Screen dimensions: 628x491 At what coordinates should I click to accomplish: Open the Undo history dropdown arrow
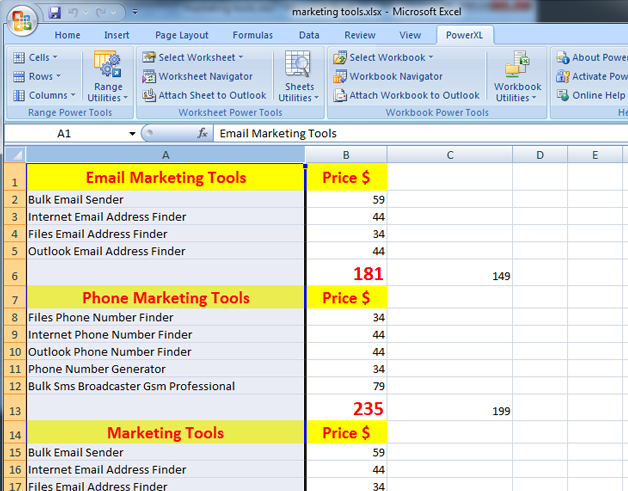(86, 13)
